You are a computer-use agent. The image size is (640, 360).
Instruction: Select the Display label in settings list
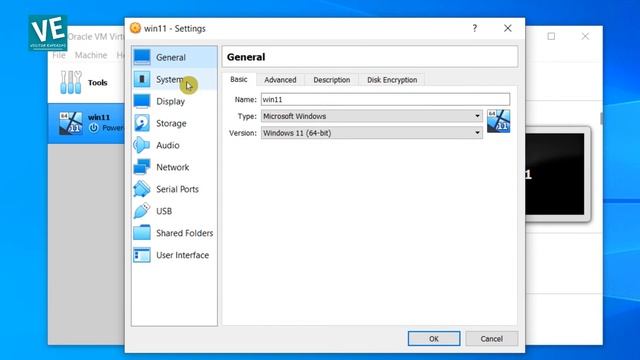pos(170,102)
